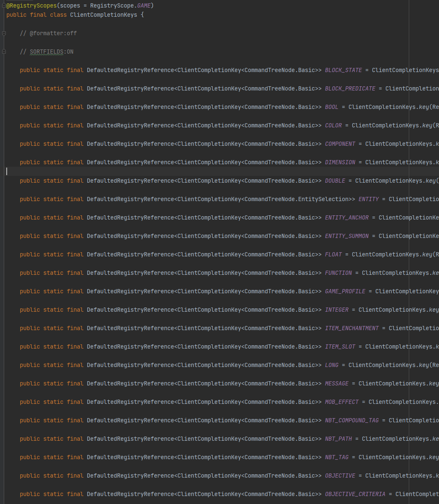Place cursor on the BLOCK_STATE constant

pyautogui.click(x=343, y=70)
